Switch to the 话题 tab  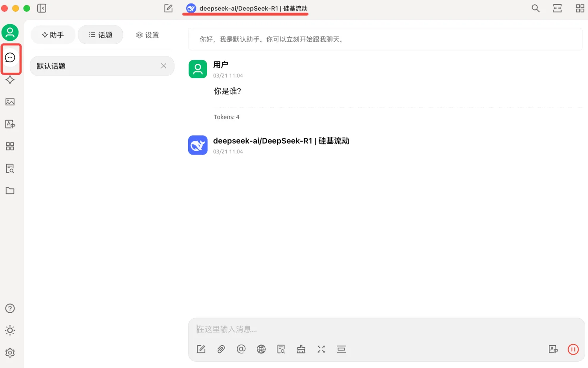101,35
